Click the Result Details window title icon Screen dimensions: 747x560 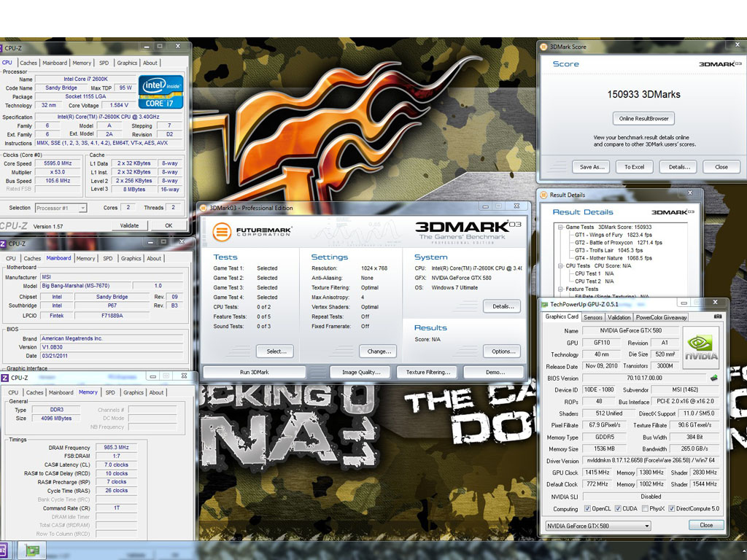click(543, 194)
